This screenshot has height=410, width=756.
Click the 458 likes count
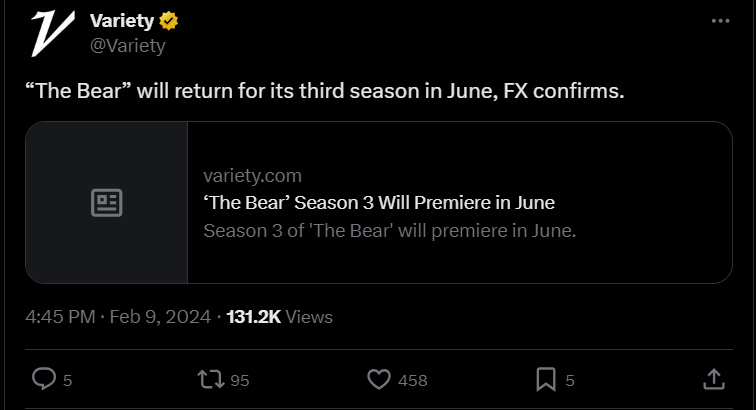pyautogui.click(x=412, y=380)
